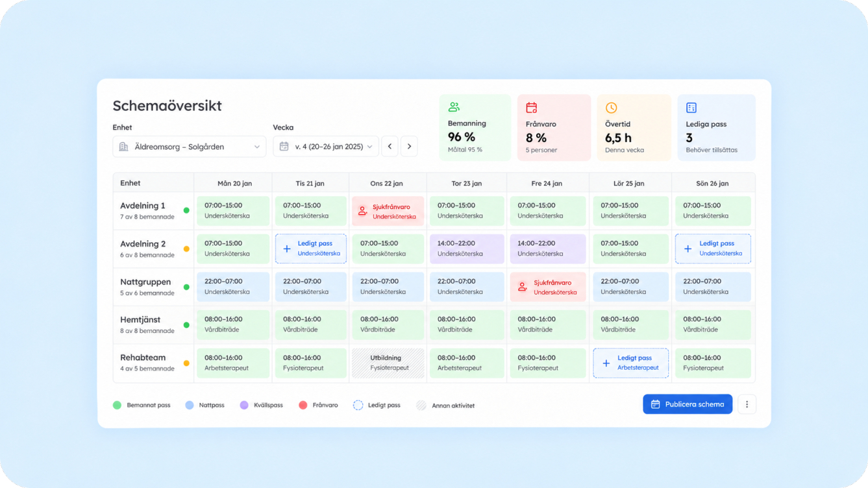868x488 pixels.
Task: Click the purple Kvällspass legend swatch
Action: tap(244, 405)
